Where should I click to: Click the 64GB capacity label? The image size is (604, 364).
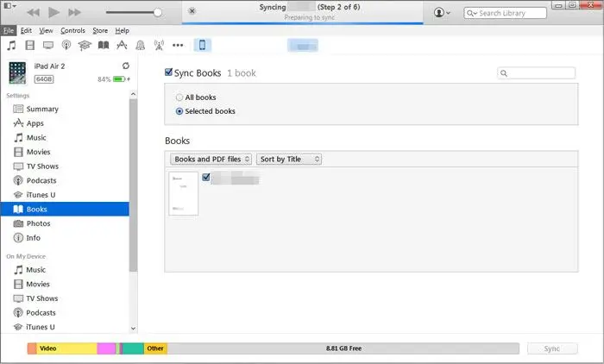pos(44,79)
